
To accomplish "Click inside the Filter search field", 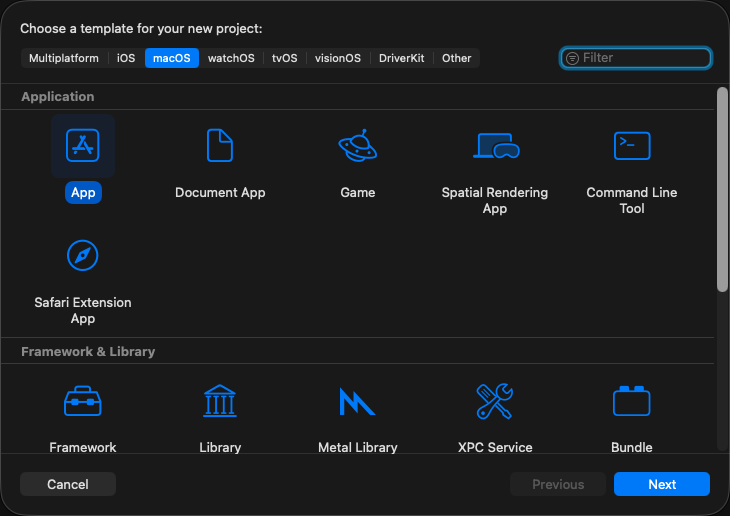I will point(640,58).
